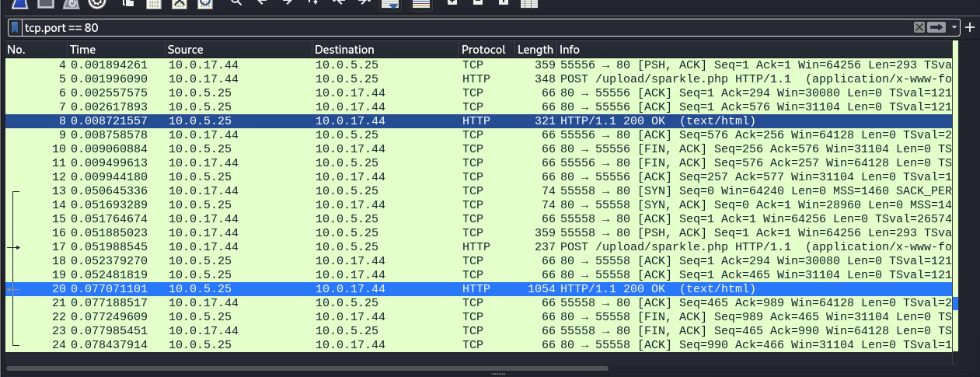Sort packets by the Time column header
This screenshot has width=980, height=377.
83,50
